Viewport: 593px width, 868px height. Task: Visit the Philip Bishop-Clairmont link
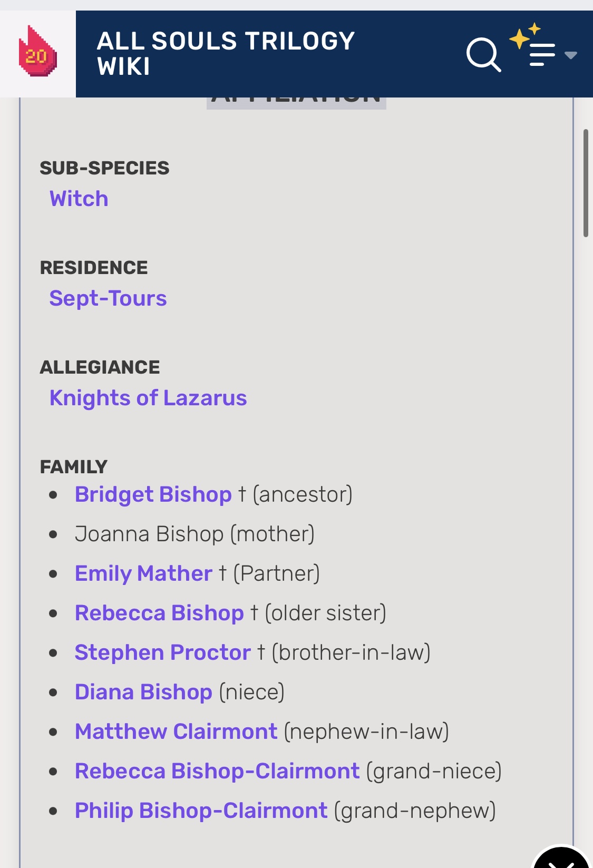point(201,811)
